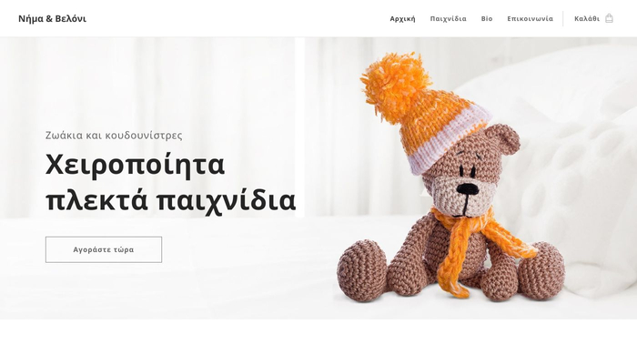Click the Νήμα & Βελόνι site logo

coord(53,19)
